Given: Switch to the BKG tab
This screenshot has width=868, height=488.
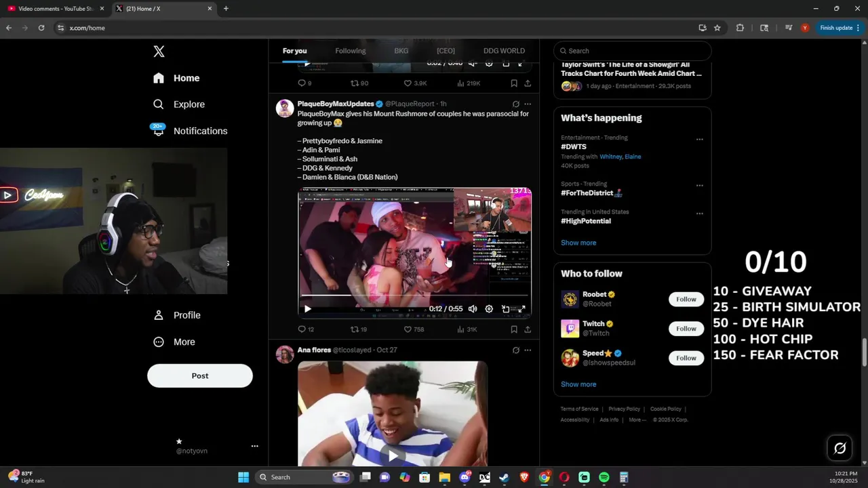Looking at the screenshot, I should pos(401,51).
